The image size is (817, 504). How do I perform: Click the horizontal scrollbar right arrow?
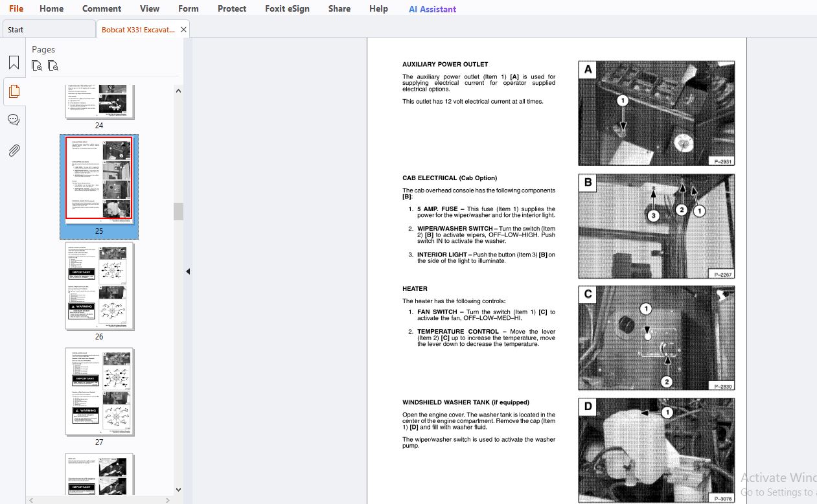tap(168, 500)
